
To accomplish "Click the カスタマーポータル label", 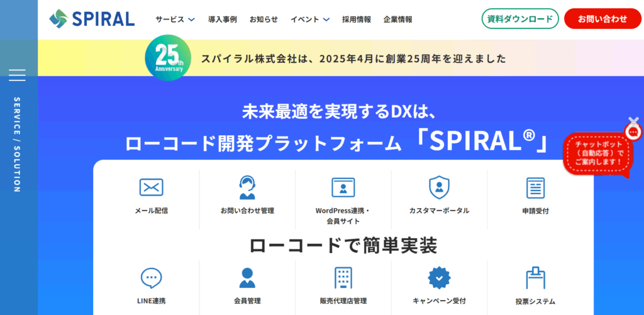I will (439, 211).
